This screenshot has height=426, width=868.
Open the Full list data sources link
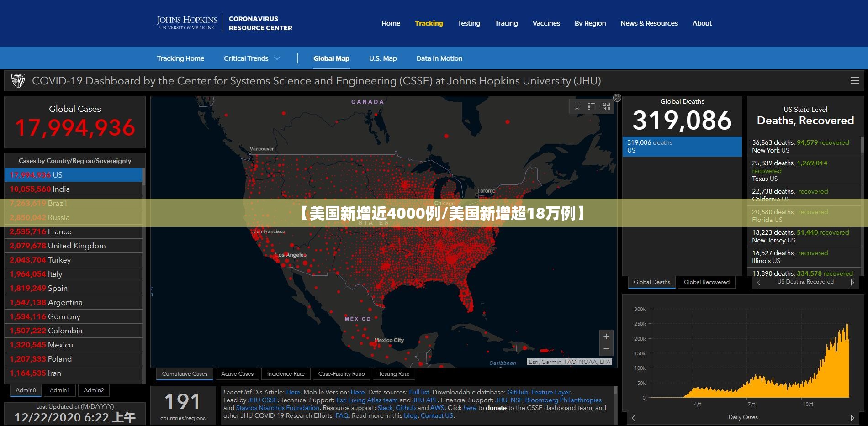(419, 392)
